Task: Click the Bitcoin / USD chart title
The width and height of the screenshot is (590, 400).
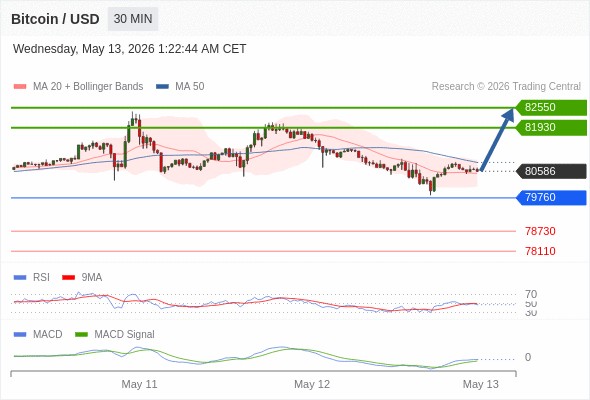Action: click(55, 19)
